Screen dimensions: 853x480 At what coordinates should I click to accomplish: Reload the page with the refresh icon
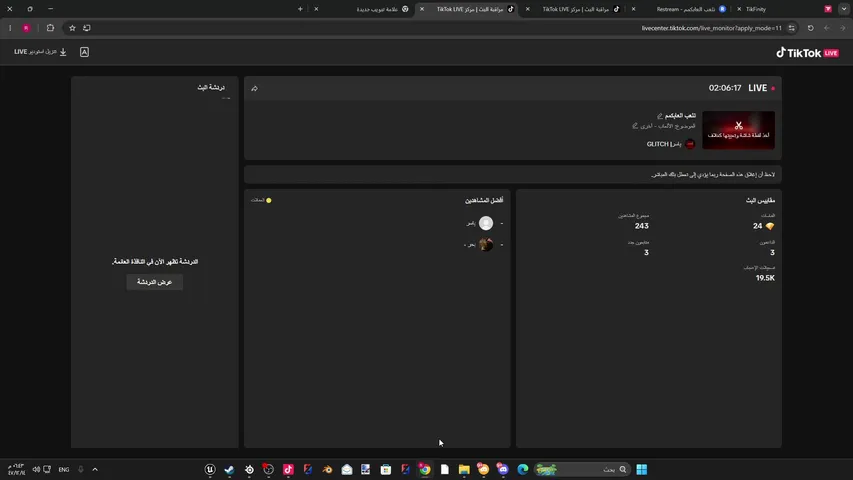click(x=811, y=28)
